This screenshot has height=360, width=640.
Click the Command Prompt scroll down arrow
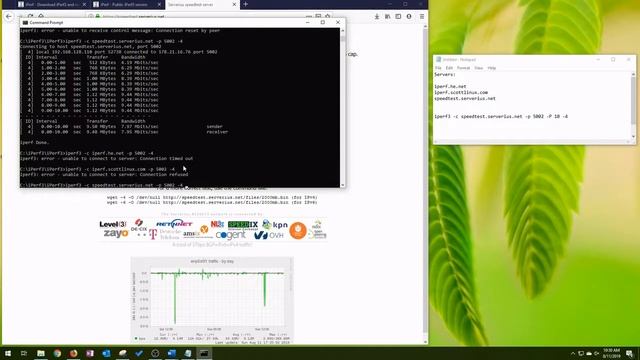[x=342, y=185]
